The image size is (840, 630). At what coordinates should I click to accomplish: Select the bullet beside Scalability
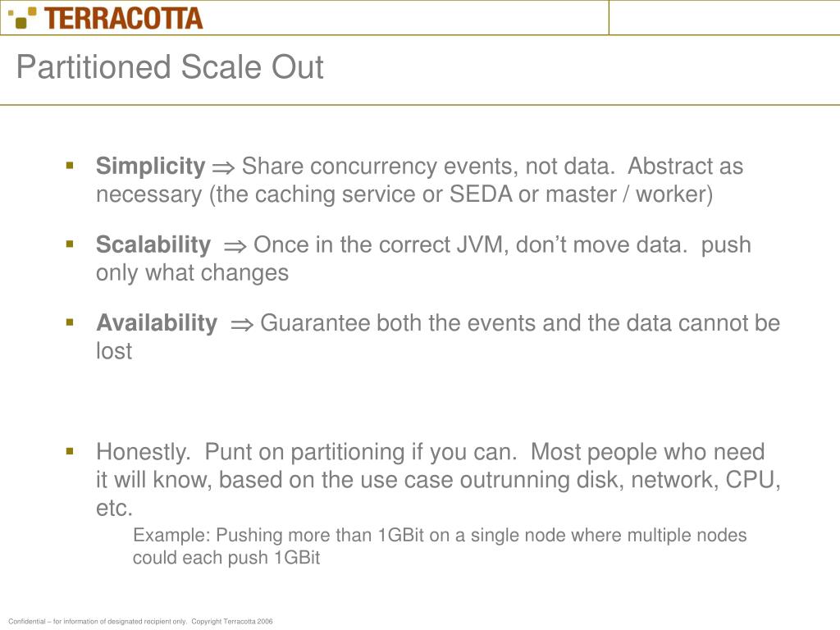coord(70,244)
